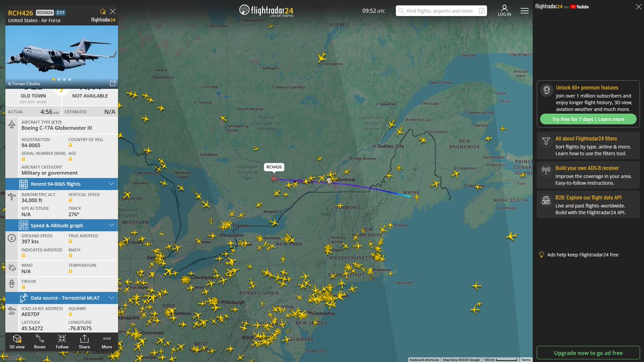Click the Ads help keep Flightradar24 free notice
Screen dimensions: 644x362
[x=579, y=255]
